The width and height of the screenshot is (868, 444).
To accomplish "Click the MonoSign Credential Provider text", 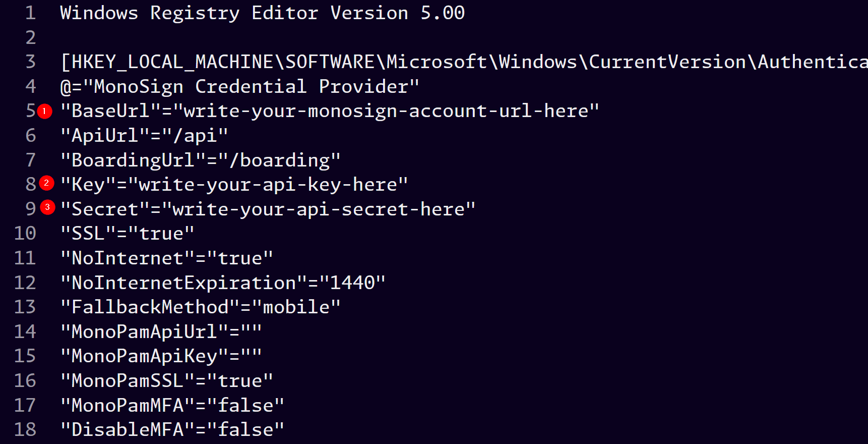I will [251, 87].
